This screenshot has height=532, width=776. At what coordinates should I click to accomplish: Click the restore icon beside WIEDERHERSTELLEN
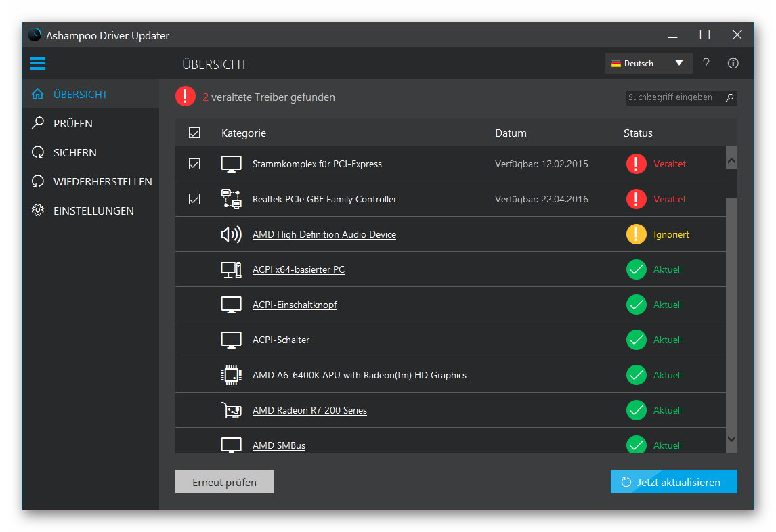coord(37,181)
